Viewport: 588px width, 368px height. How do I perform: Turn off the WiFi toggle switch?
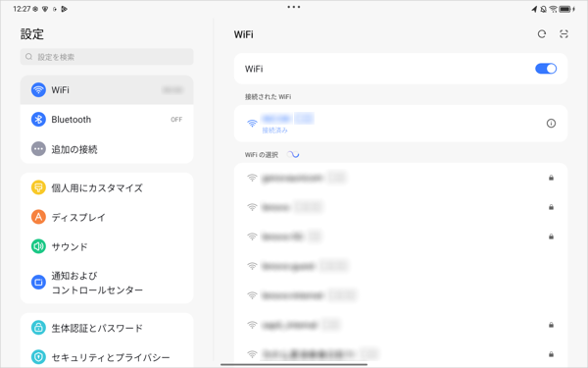point(546,69)
